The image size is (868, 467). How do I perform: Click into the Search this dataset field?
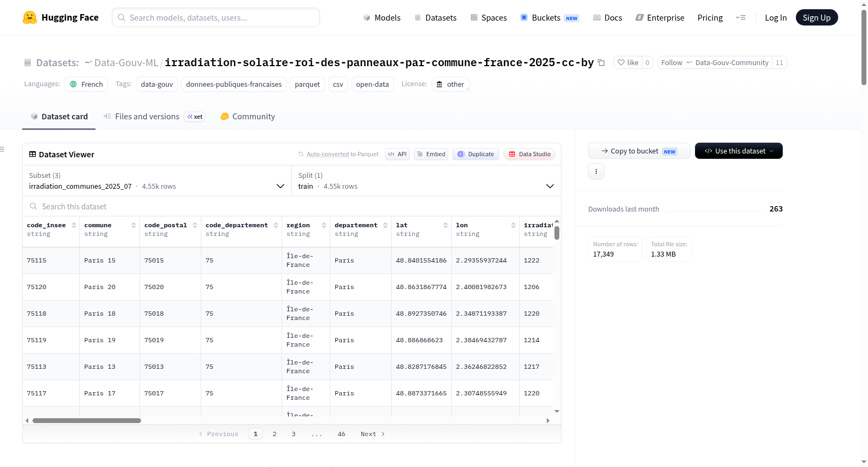point(292,207)
